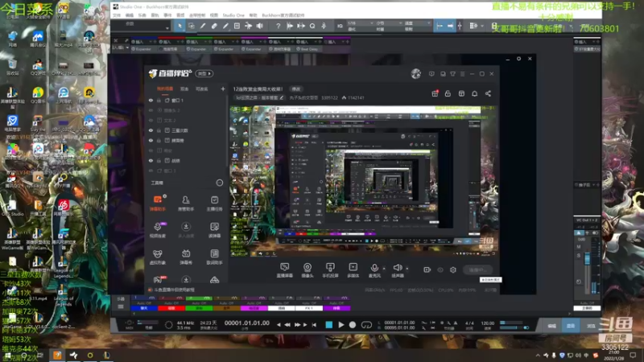Click the 00001.01.01.00 position display

click(x=247, y=323)
